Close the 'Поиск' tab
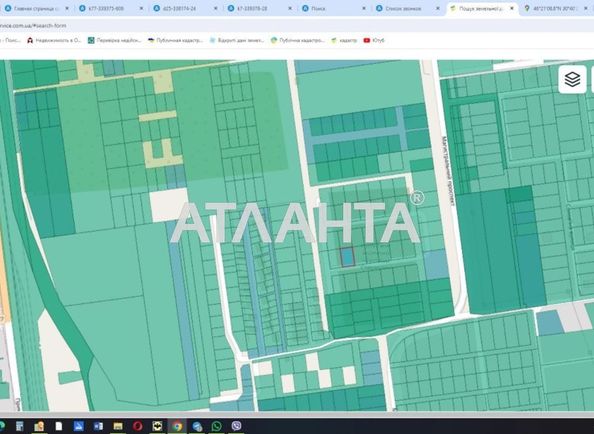 click(364, 8)
